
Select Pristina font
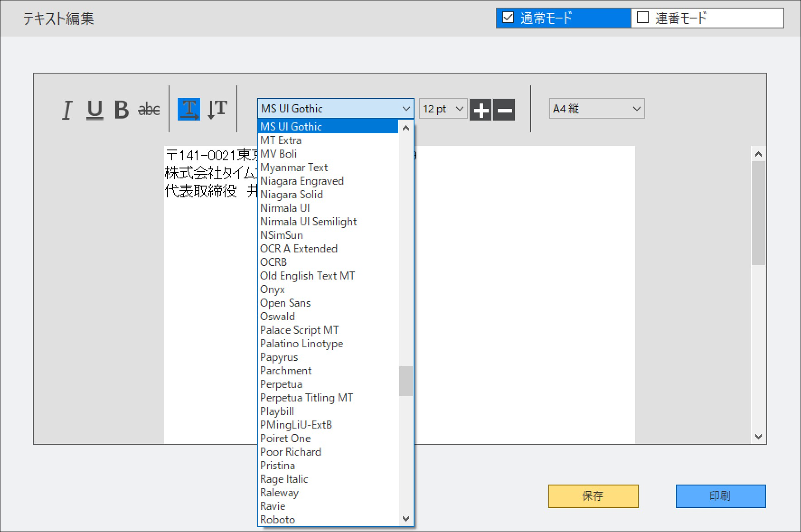pos(329,465)
